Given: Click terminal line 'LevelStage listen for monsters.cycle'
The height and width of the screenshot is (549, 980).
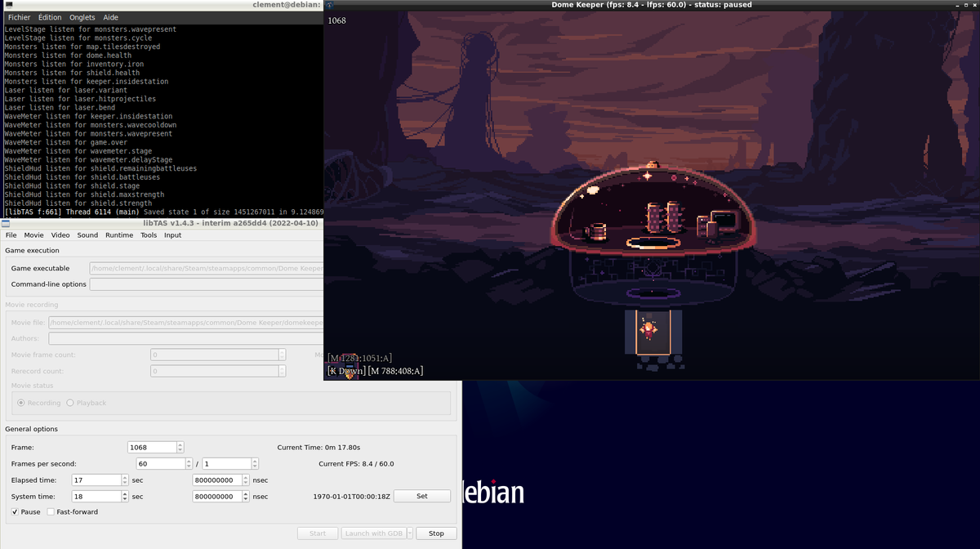Looking at the screenshot, I should tap(78, 38).
